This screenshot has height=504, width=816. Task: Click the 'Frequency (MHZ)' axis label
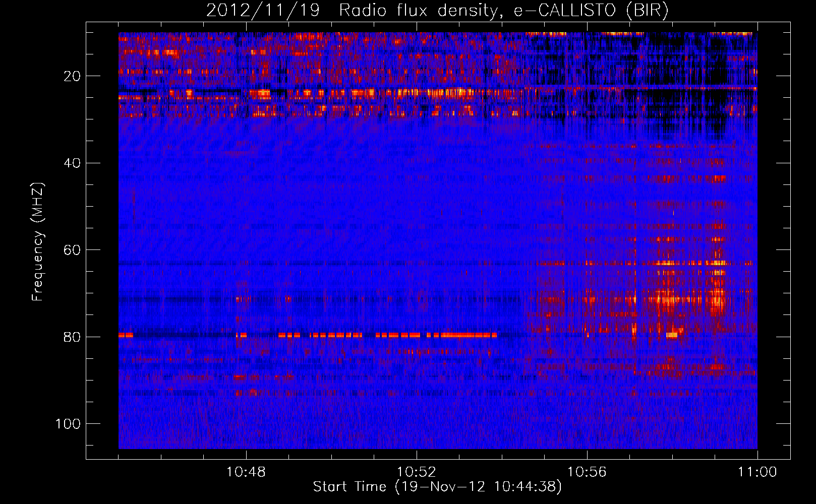pyautogui.click(x=38, y=241)
